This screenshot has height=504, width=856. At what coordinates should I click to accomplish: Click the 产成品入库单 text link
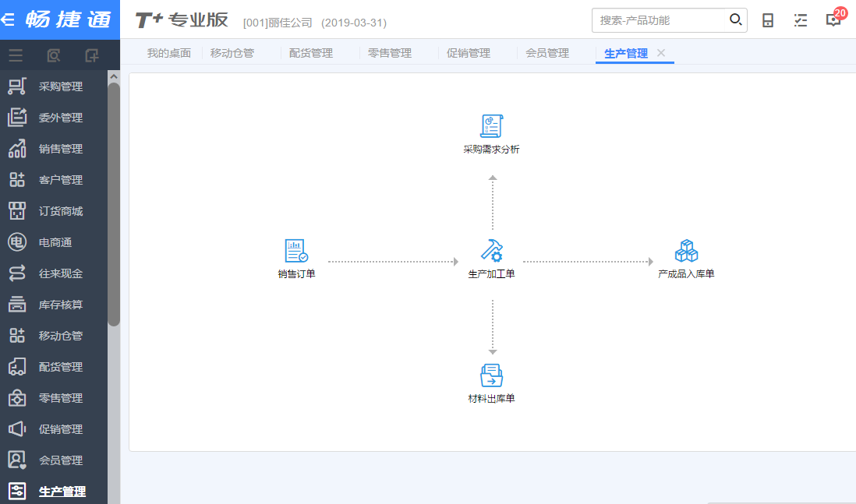(686, 274)
